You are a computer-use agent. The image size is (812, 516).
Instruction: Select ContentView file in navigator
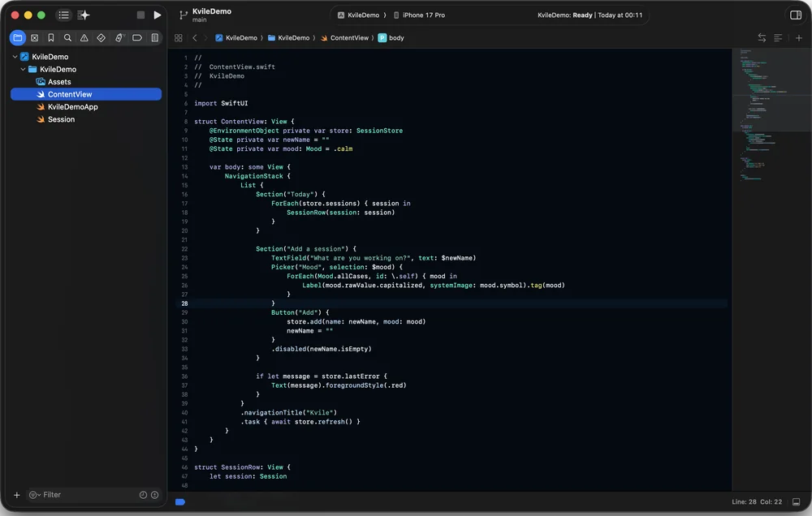[x=86, y=94]
